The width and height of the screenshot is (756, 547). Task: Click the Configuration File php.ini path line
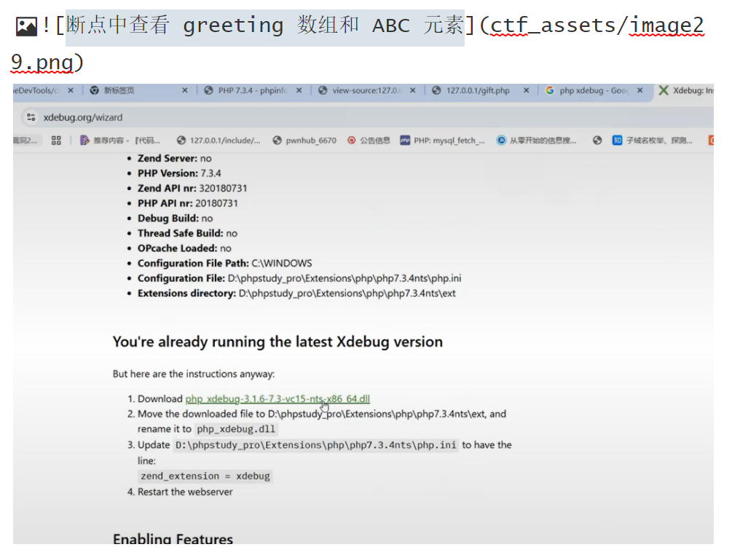(299, 278)
